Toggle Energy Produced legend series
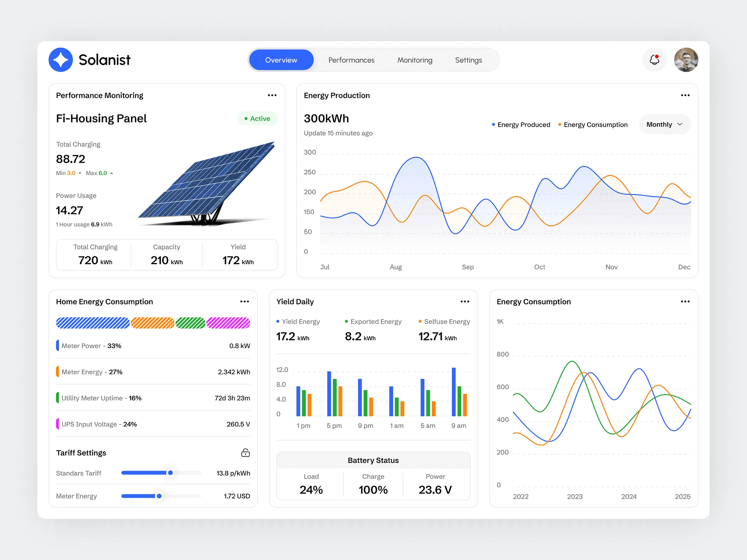 tap(521, 125)
